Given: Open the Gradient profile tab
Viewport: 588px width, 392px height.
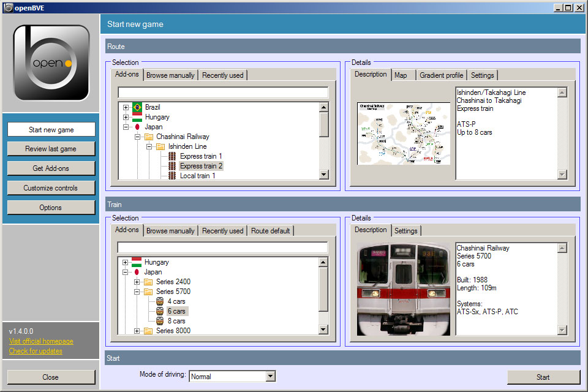Looking at the screenshot, I should coord(442,75).
